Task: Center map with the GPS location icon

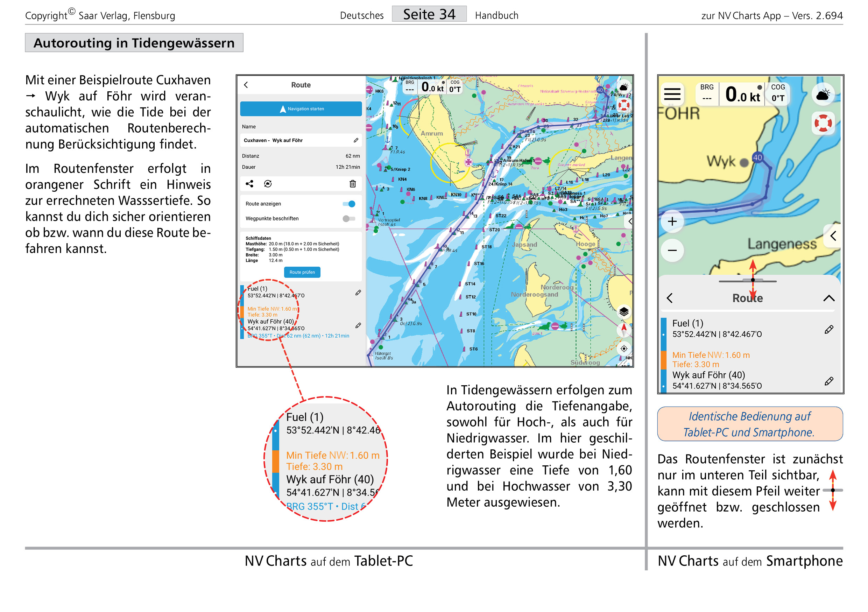Action: (624, 348)
